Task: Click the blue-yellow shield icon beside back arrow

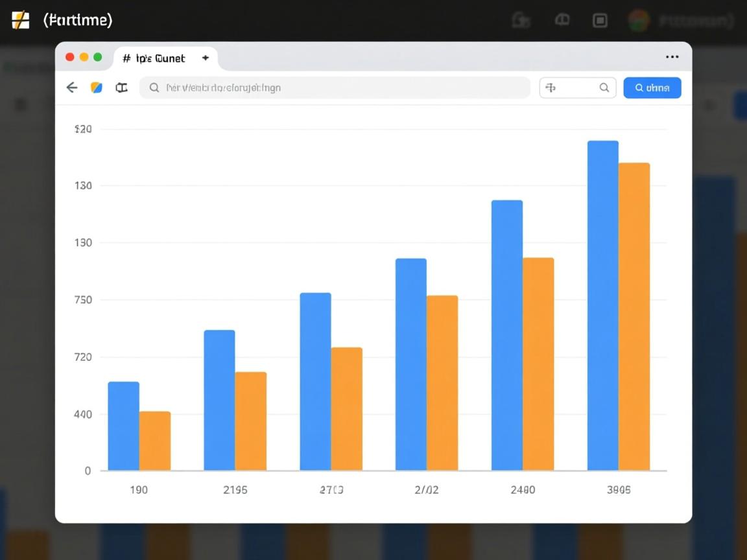Action: [x=97, y=87]
